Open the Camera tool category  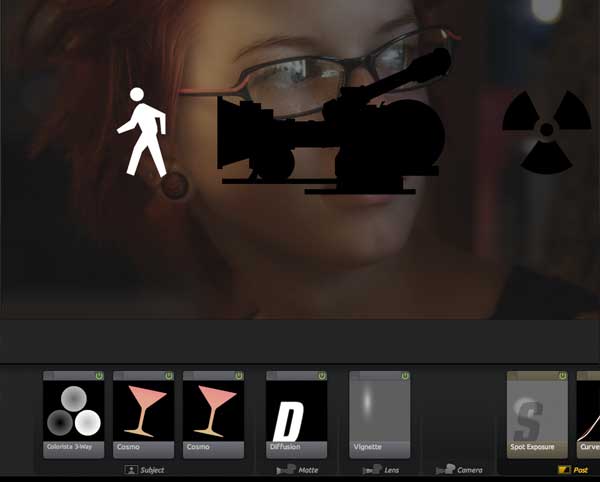[x=459, y=470]
